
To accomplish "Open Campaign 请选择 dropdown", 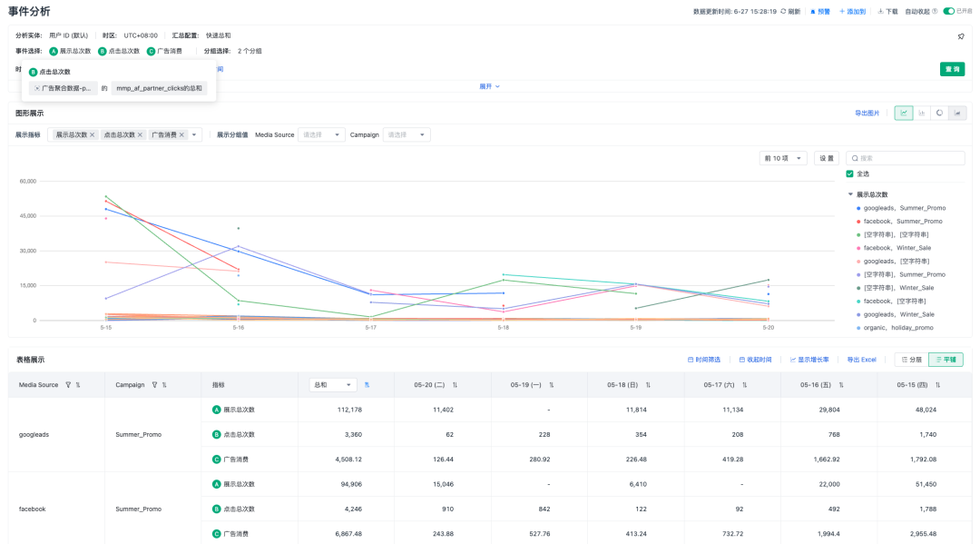I will click(x=407, y=135).
